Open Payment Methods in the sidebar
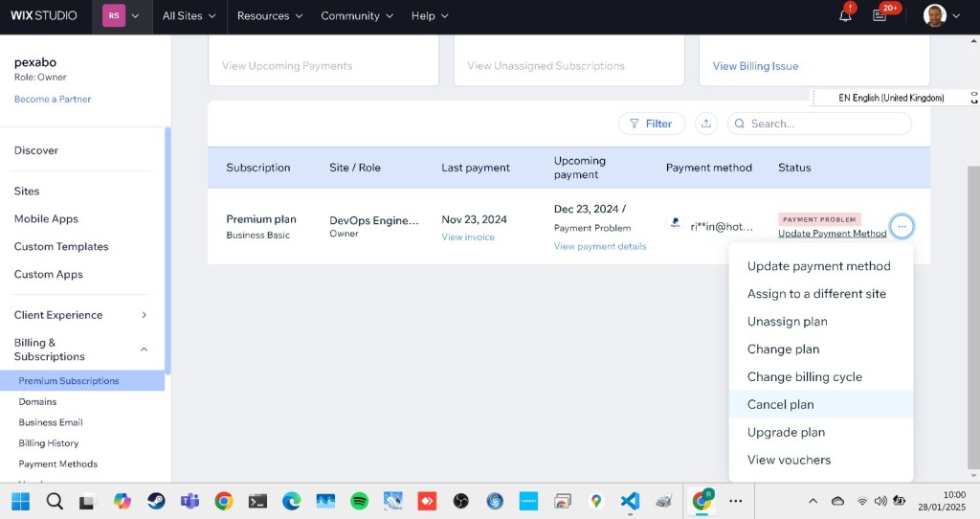Image resolution: width=980 pixels, height=519 pixels. (x=58, y=463)
